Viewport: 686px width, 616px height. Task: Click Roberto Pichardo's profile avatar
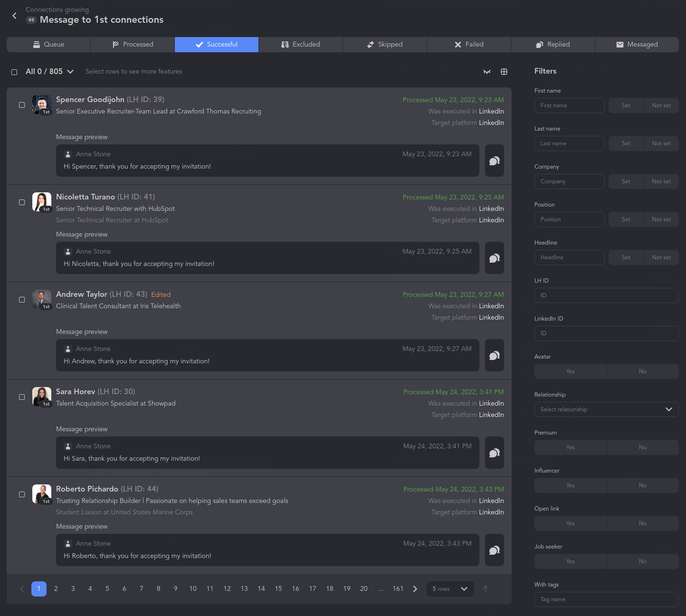42,494
